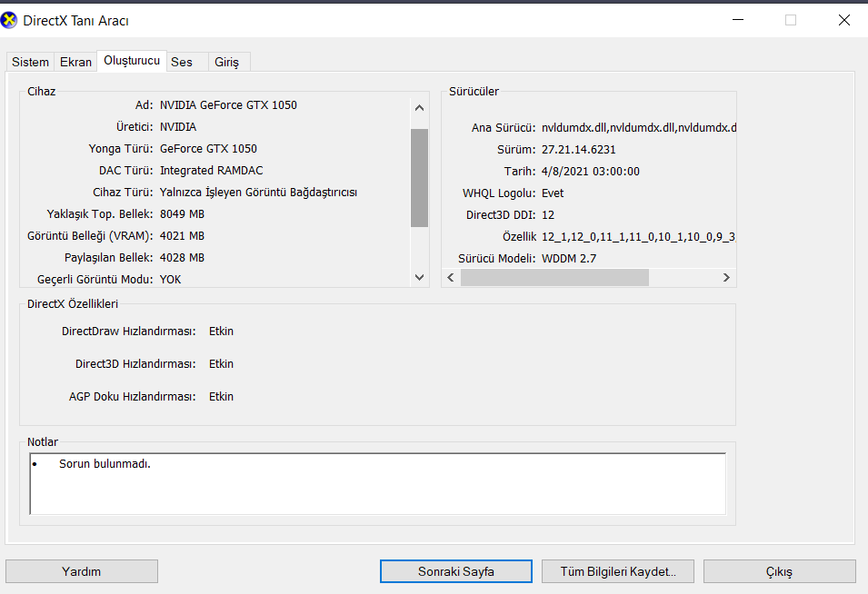Screen dimensions: 868x594
Task: Click the Sürücüler horizontal scrollbar thumb
Action: pos(554,278)
